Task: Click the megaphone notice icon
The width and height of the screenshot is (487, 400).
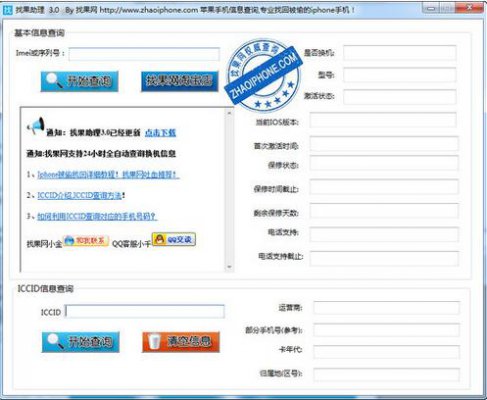Action: pyautogui.click(x=36, y=125)
